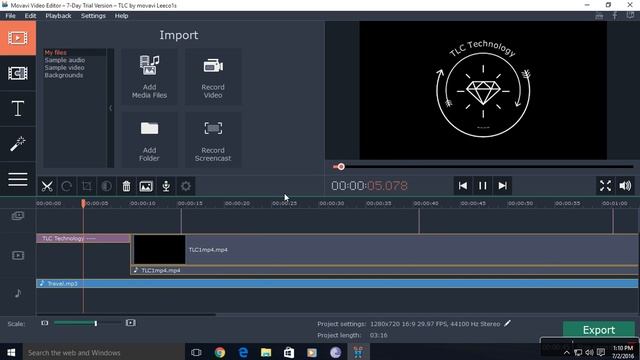Open the Color adjustments tool
This screenshot has height=360, width=640.
[x=106, y=187]
